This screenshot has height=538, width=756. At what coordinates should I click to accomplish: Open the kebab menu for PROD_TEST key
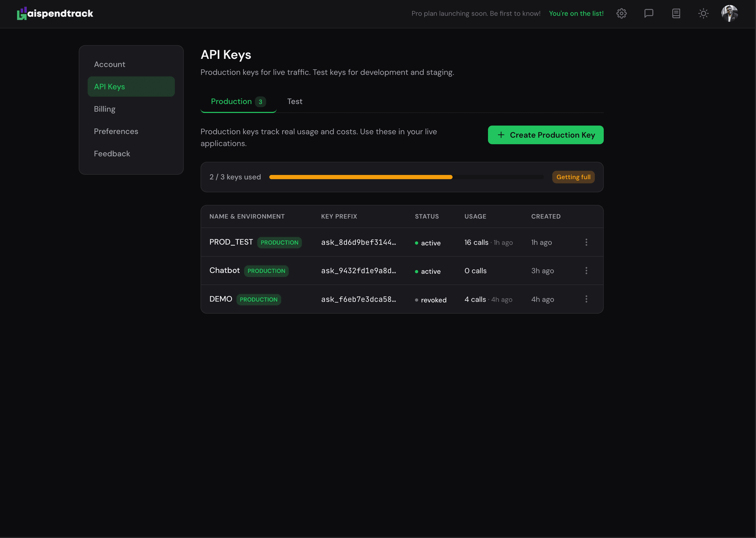pyautogui.click(x=586, y=242)
